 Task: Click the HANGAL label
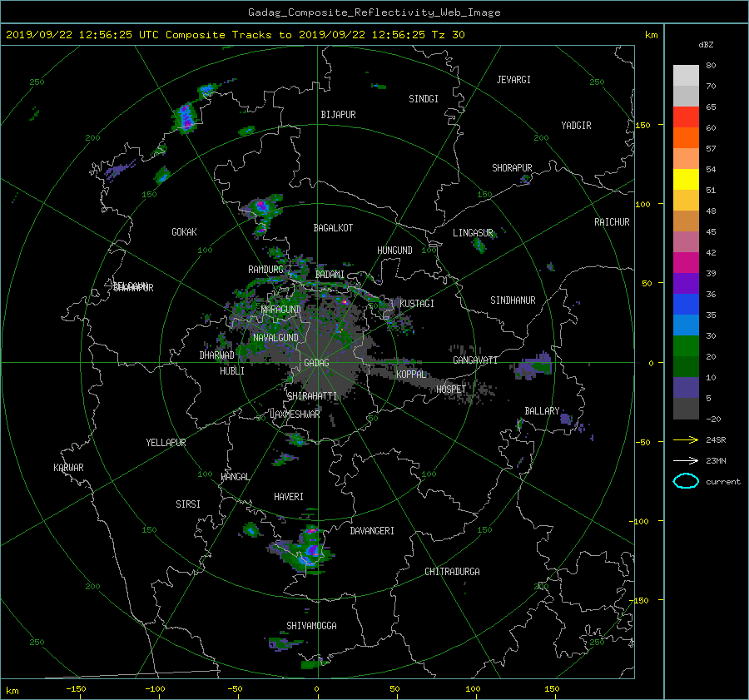click(x=236, y=477)
